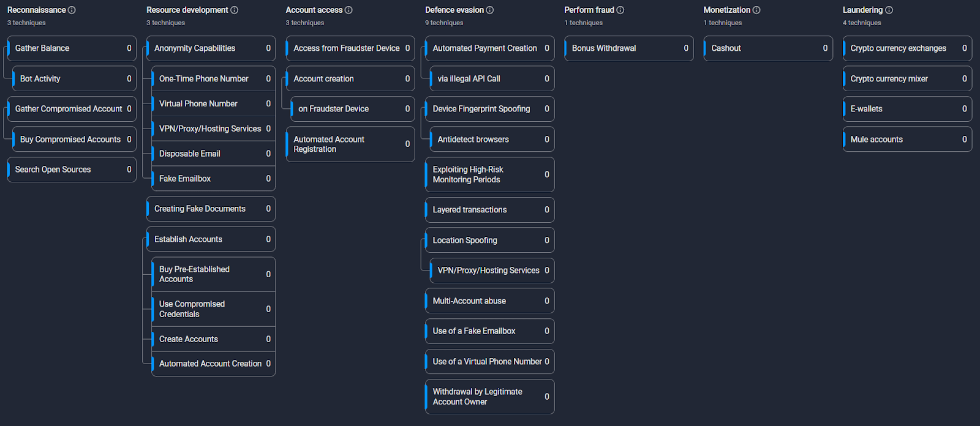Select the Cashout technique card
Image resolution: width=980 pixels, height=426 pixels.
(x=767, y=48)
